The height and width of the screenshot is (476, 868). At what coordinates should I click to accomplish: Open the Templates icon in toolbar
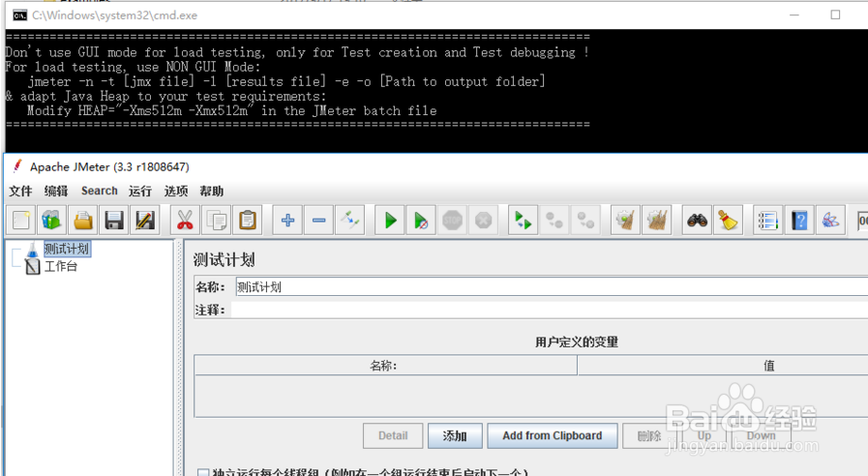52,221
